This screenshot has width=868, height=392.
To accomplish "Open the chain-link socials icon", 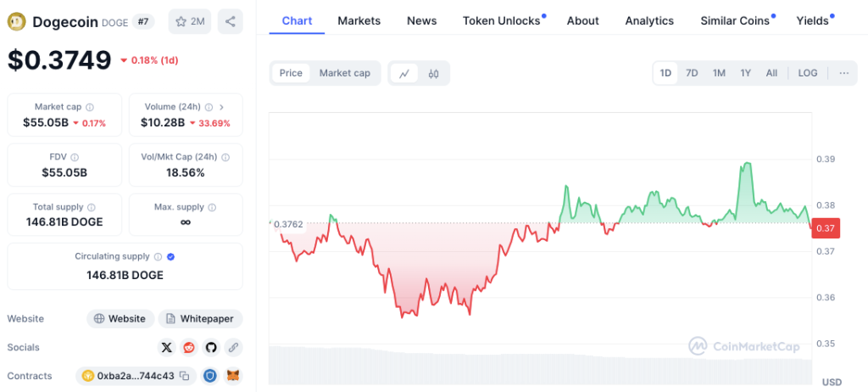I will coord(233,348).
